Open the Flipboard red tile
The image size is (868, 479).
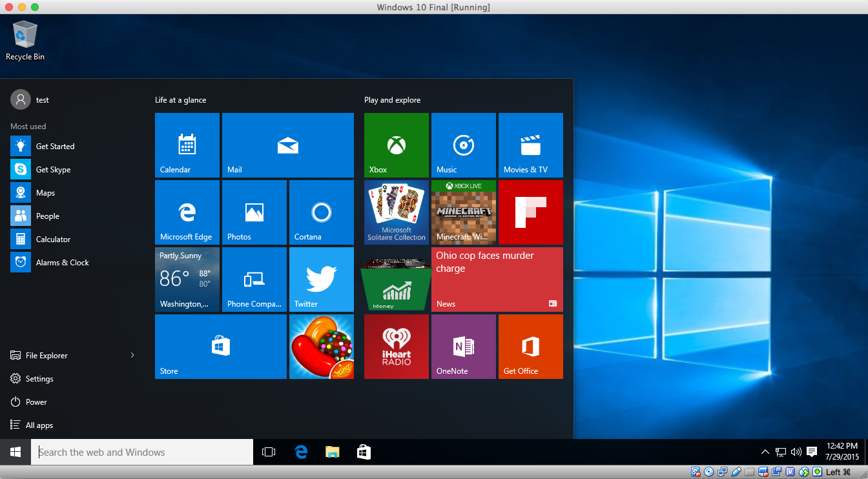[x=530, y=212]
